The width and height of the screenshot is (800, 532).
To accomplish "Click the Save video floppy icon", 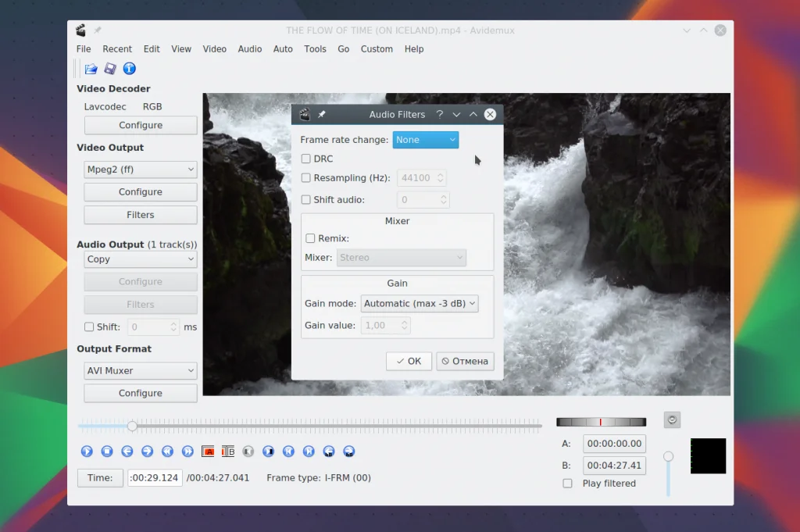I will coord(110,69).
